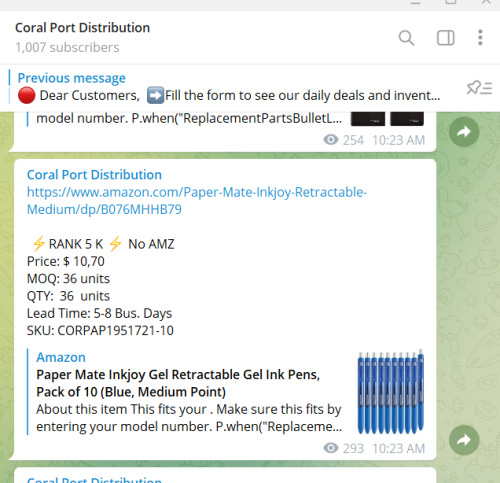Click the sender name at the bottom message
This screenshot has height=483, width=500.
[x=94, y=480]
